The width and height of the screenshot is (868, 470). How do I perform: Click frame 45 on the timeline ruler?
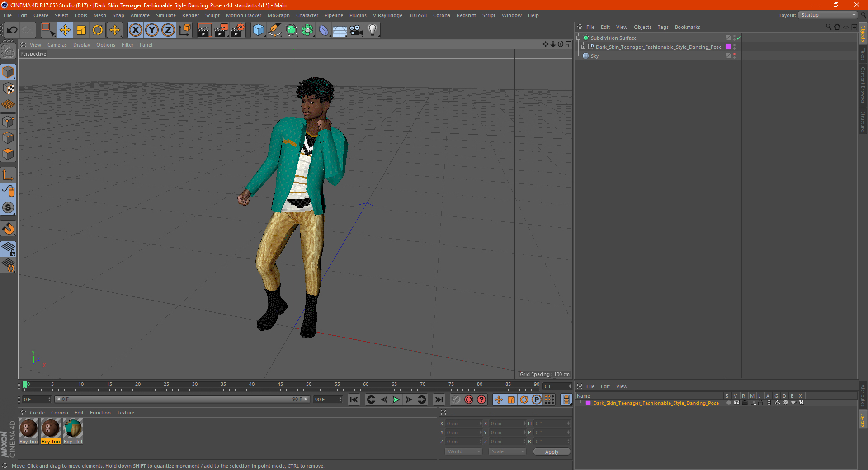click(x=280, y=385)
